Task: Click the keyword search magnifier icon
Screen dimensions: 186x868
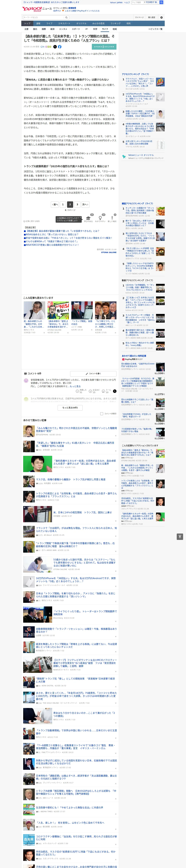Action: (x=66, y=18)
